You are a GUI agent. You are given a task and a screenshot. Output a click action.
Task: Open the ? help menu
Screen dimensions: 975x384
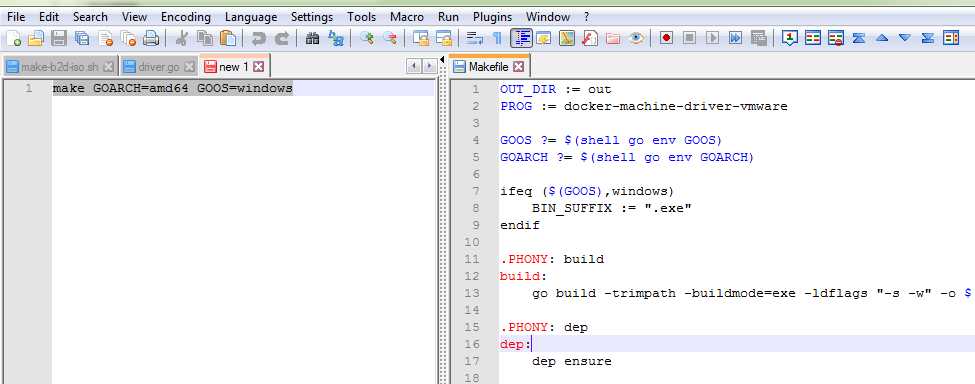click(586, 17)
